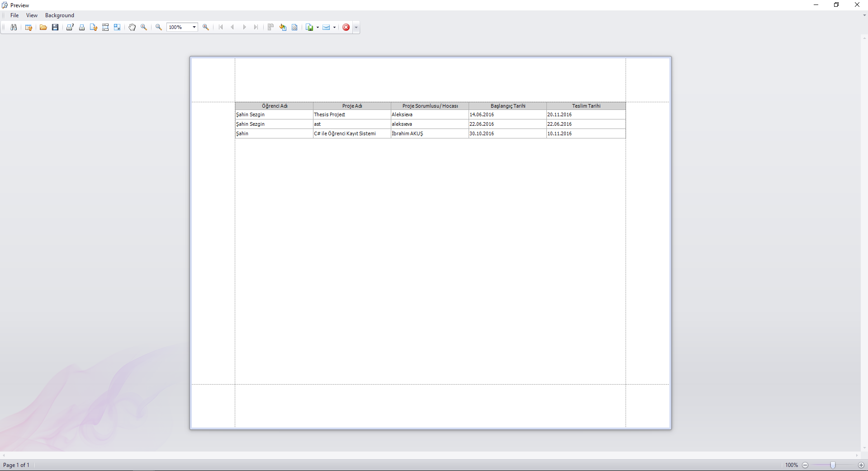Open Page Setup icon
This screenshot has height=471, width=868.
click(x=94, y=27)
